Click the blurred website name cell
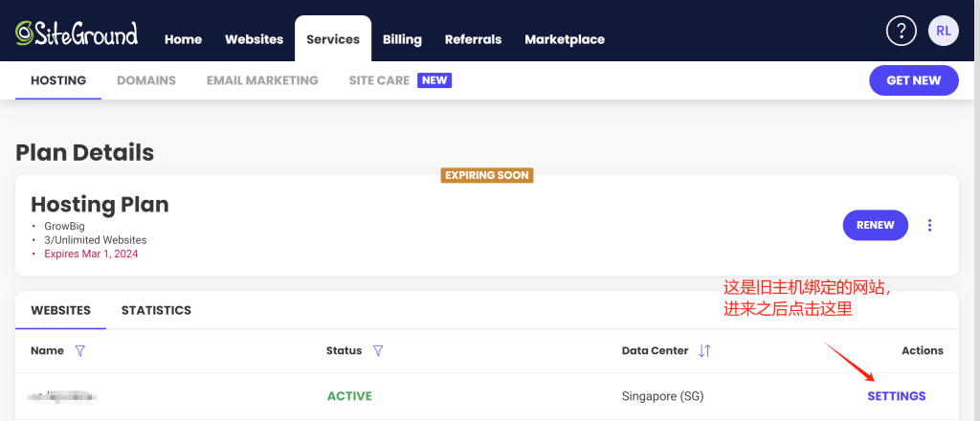Image resolution: width=980 pixels, height=421 pixels. point(62,396)
